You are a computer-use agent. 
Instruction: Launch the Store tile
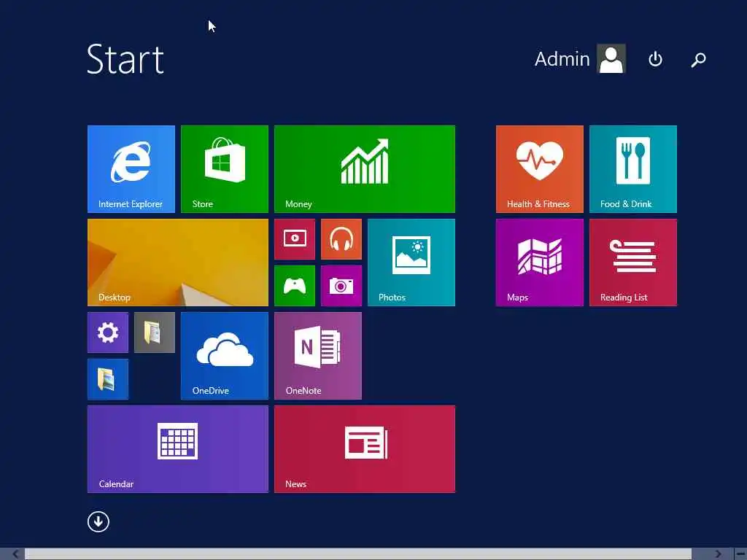225,169
